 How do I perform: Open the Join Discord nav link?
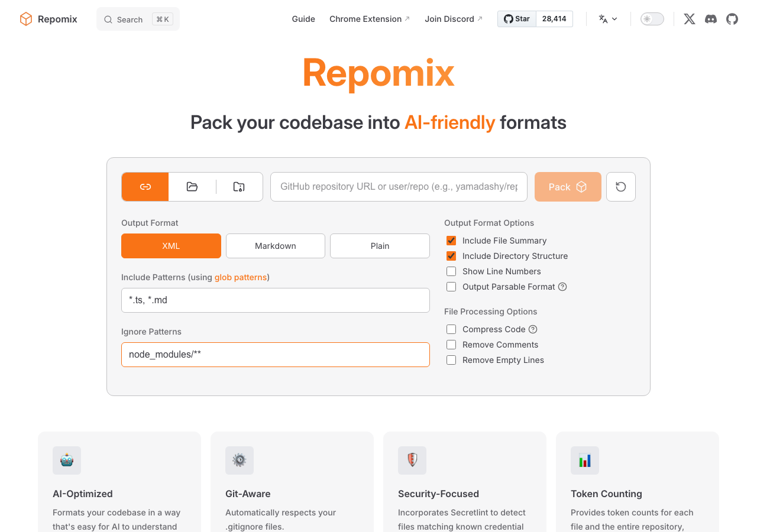(454, 19)
